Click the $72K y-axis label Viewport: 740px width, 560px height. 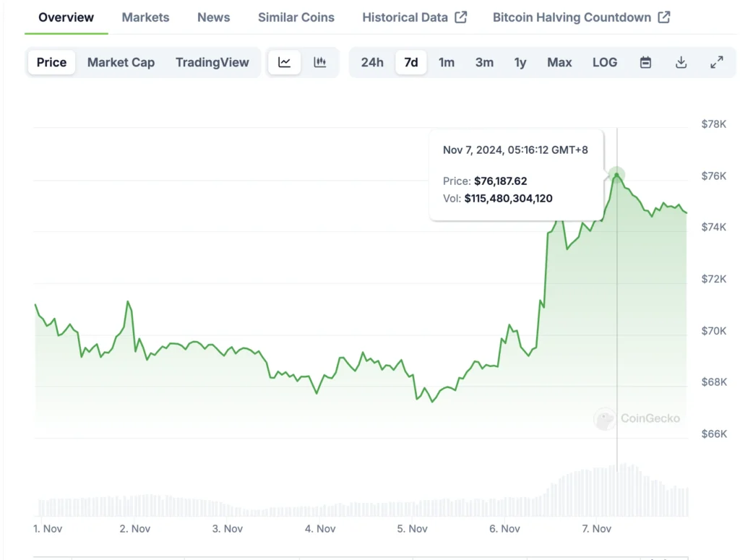tap(713, 279)
